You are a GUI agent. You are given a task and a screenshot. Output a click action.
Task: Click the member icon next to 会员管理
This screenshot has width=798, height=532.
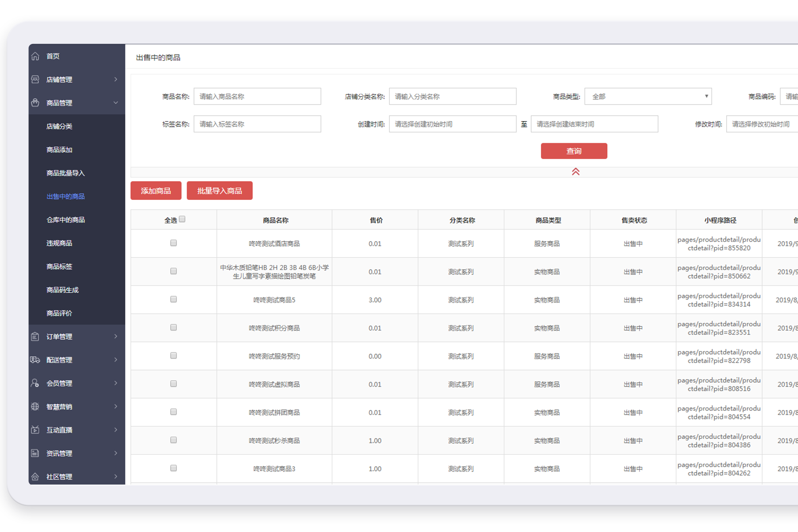(x=35, y=383)
